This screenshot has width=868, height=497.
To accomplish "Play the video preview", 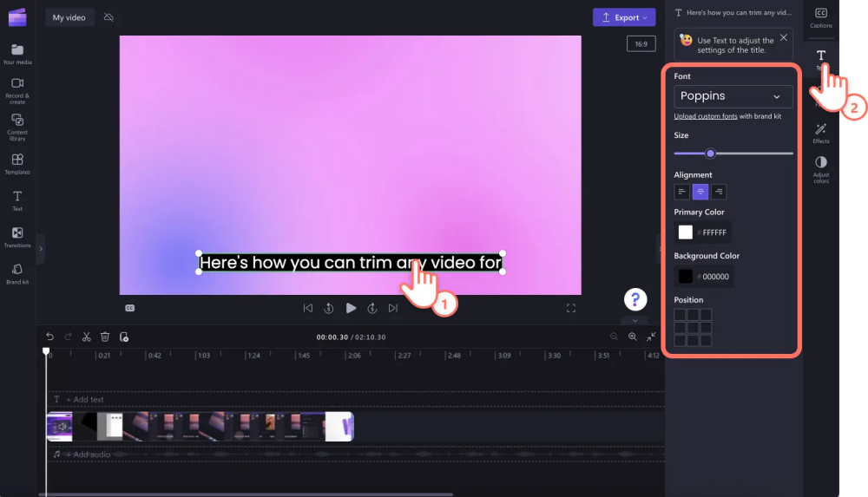I will click(x=351, y=308).
